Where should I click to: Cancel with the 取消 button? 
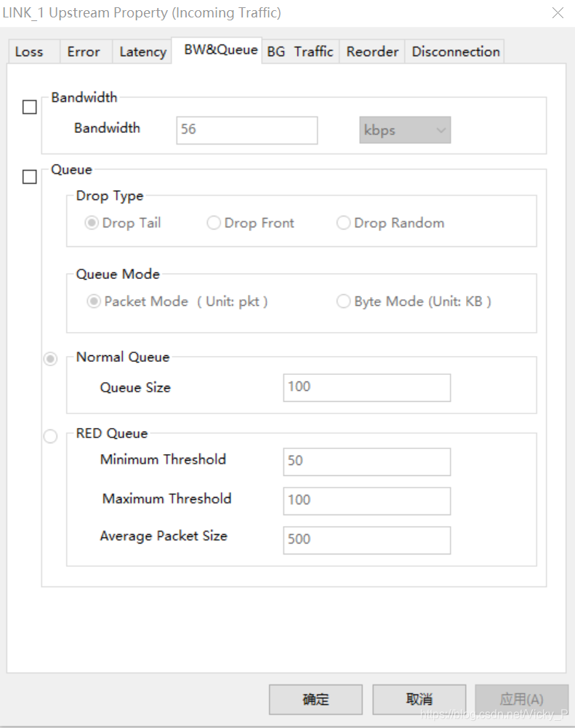(x=419, y=700)
